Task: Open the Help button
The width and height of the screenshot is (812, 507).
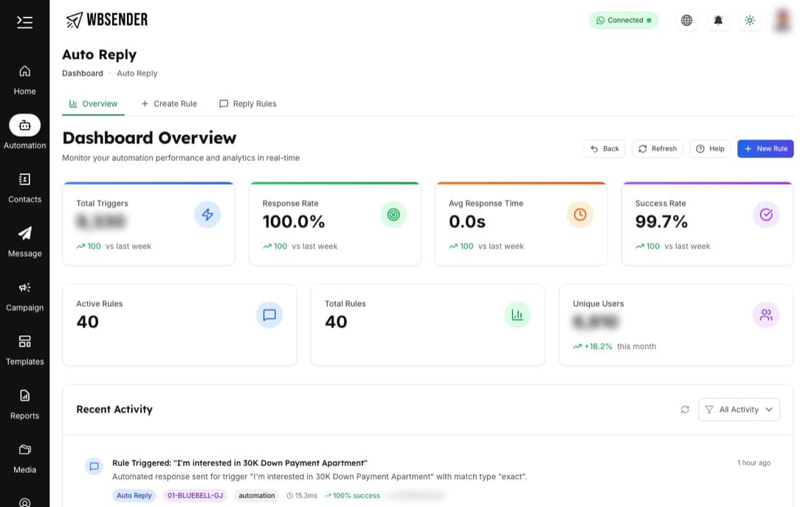Action: [710, 148]
